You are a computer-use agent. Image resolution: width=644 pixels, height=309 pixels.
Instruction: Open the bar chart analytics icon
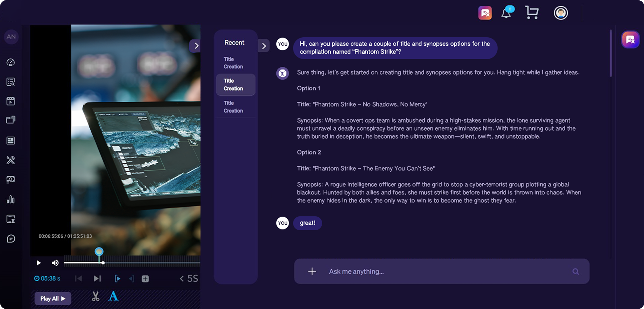click(11, 200)
